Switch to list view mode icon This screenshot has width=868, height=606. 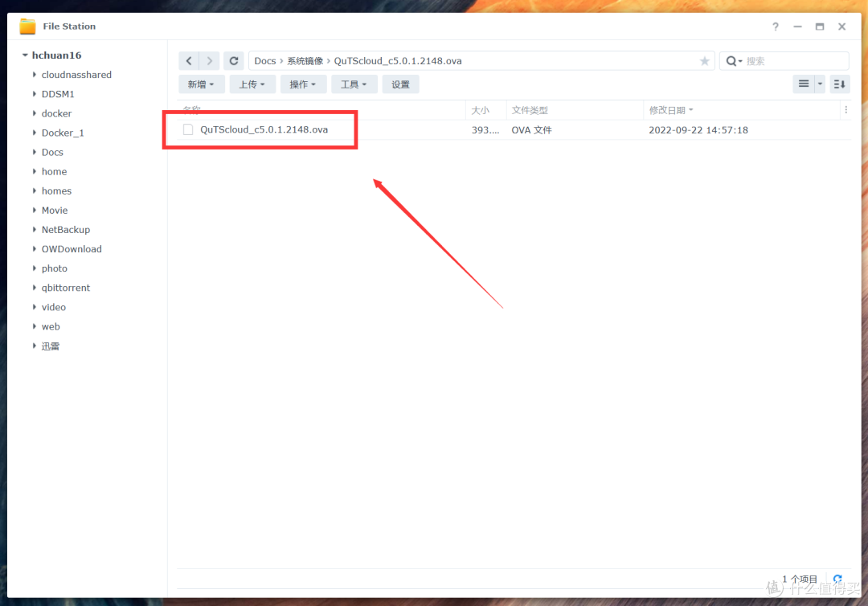[804, 84]
